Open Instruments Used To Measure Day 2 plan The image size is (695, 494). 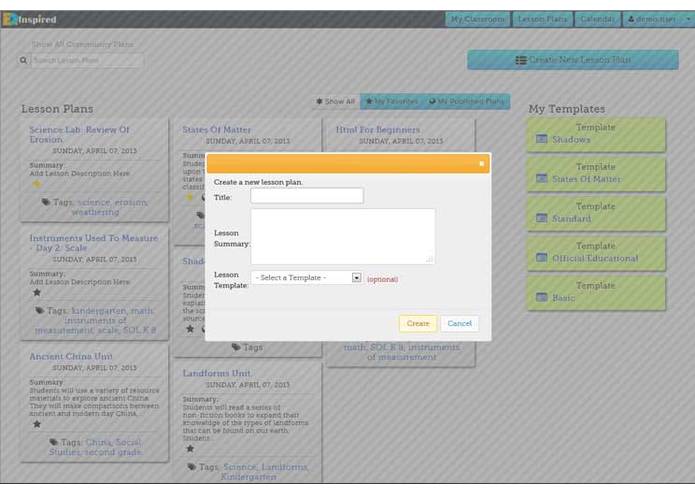point(94,243)
